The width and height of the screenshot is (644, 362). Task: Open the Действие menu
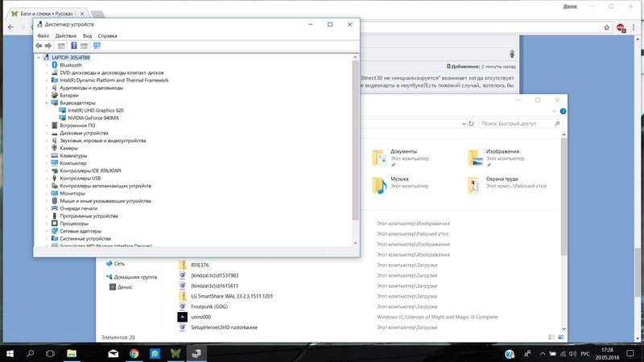coord(66,35)
